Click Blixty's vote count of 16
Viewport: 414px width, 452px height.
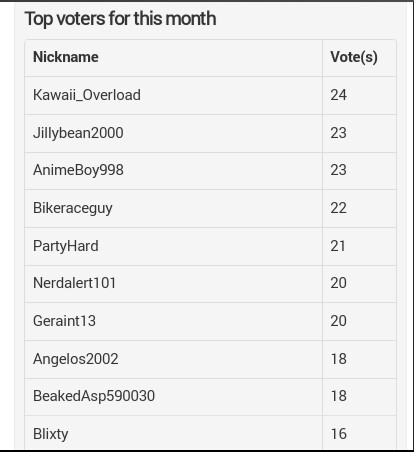pyautogui.click(x=338, y=434)
